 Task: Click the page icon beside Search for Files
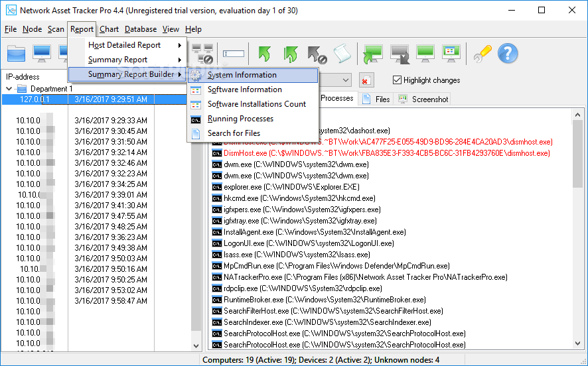click(196, 133)
